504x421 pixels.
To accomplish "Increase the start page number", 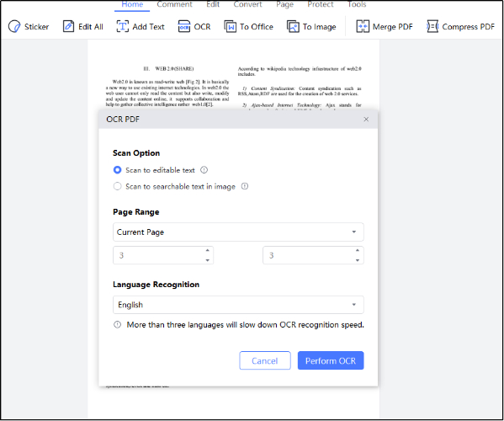I will 208,250.
